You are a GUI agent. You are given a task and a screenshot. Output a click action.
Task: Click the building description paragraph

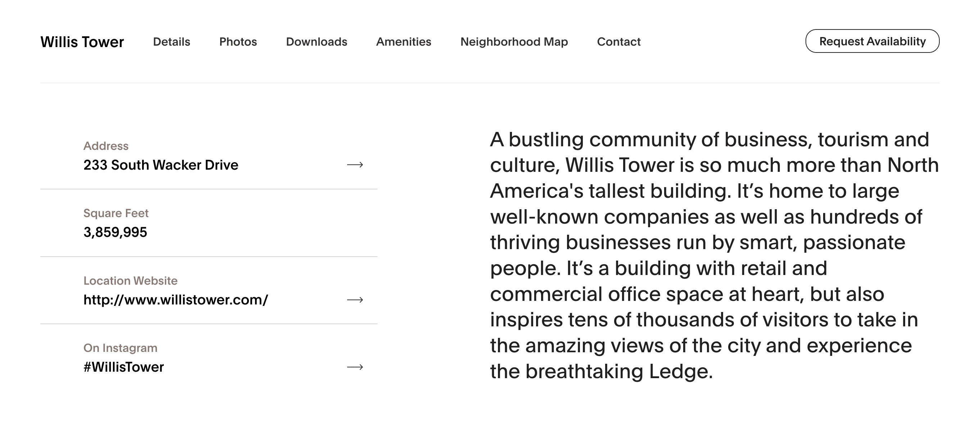pos(714,255)
